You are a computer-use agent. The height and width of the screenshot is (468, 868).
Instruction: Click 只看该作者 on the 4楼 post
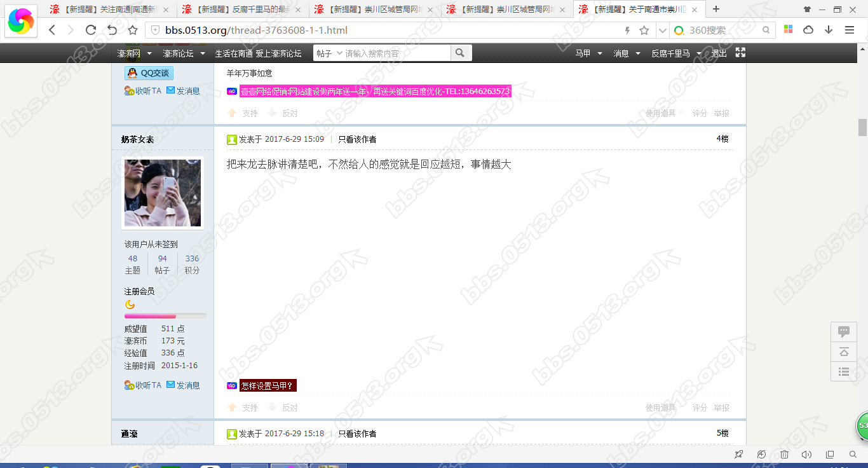(357, 139)
